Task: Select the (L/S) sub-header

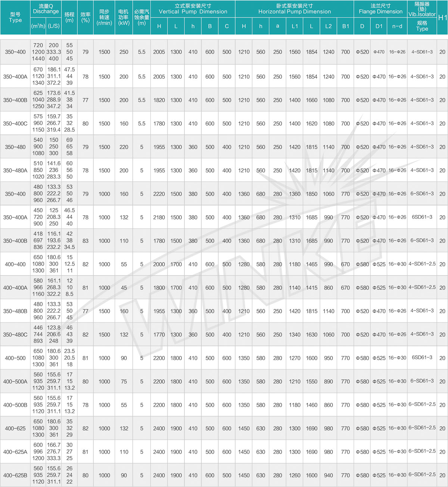Action: (x=53, y=26)
